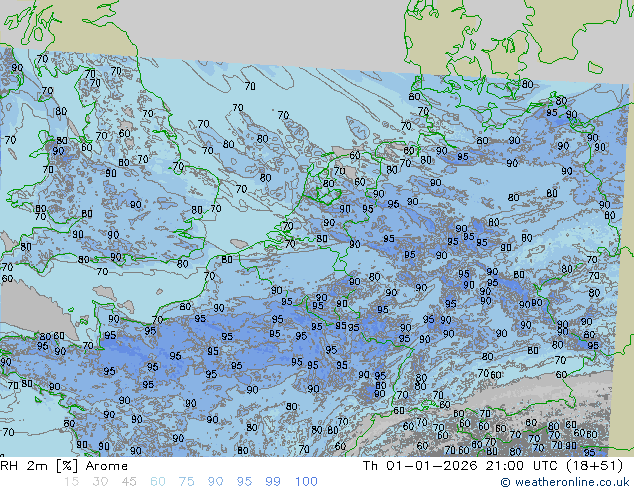Select legend value 30 in the colour scale
This screenshot has height=490, width=634.
click(x=100, y=482)
